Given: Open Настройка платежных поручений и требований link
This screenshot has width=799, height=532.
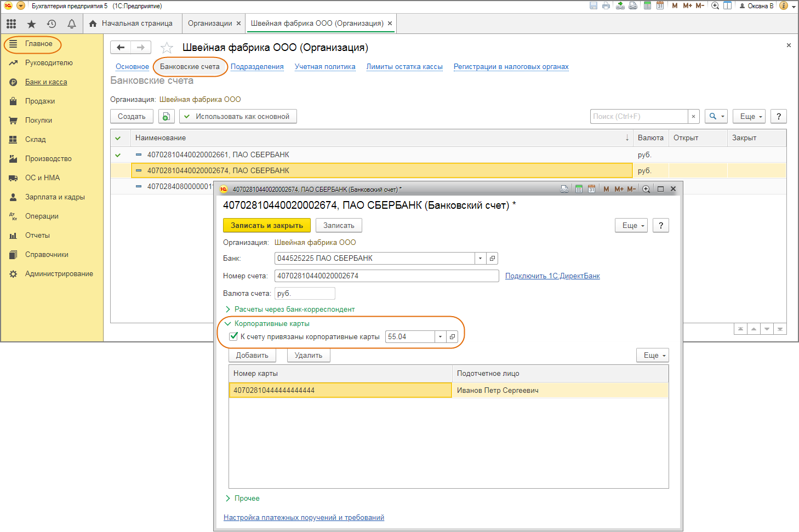Looking at the screenshot, I should (x=304, y=518).
